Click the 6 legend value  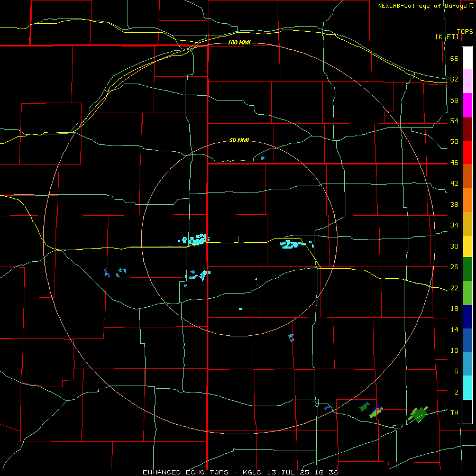tap(456, 371)
